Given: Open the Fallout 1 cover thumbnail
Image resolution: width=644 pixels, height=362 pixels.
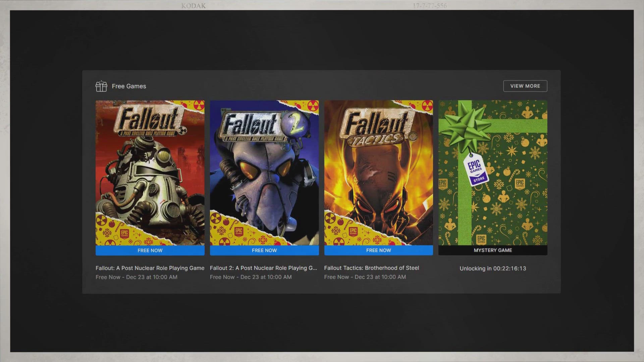Looking at the screenshot, I should pos(150,173).
